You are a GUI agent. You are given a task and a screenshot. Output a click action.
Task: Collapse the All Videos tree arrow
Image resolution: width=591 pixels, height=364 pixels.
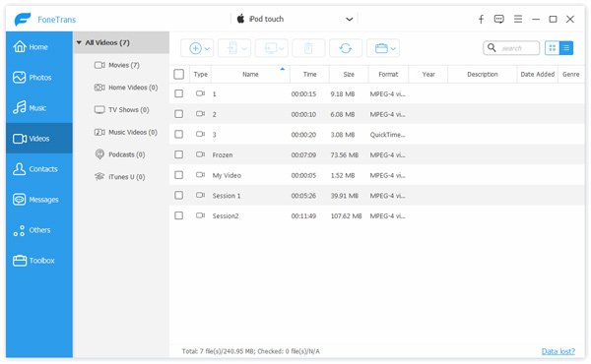[79, 42]
